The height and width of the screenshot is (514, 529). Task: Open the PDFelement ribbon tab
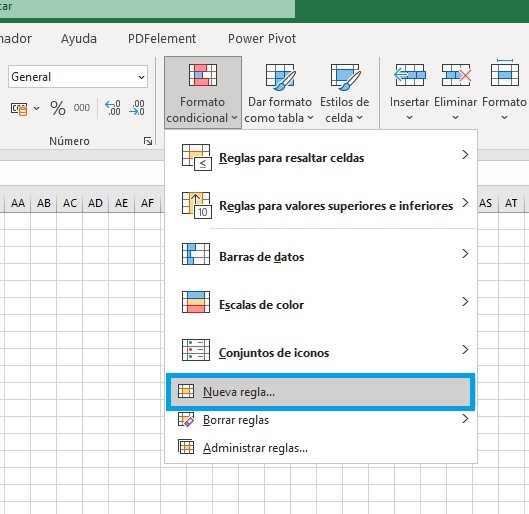(162, 39)
